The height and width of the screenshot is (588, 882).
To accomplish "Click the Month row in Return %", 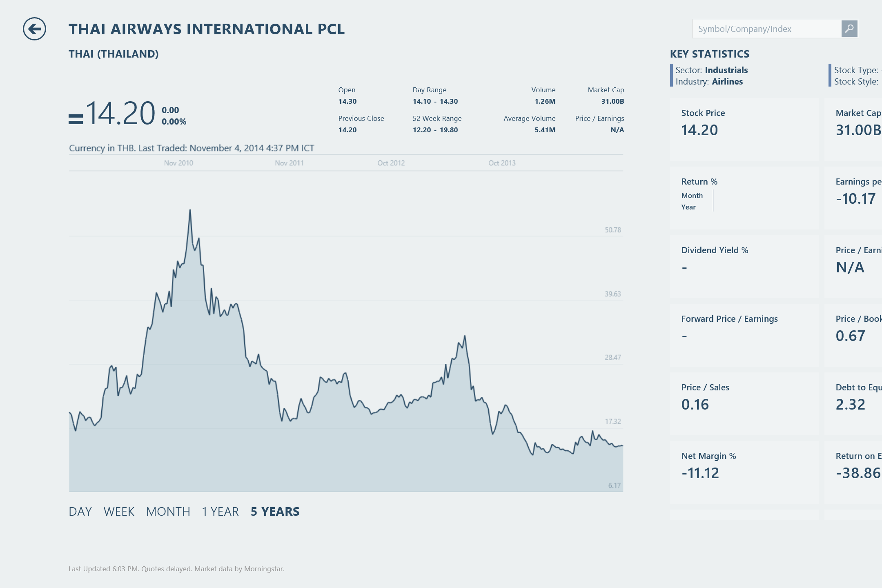I will pyautogui.click(x=692, y=196).
